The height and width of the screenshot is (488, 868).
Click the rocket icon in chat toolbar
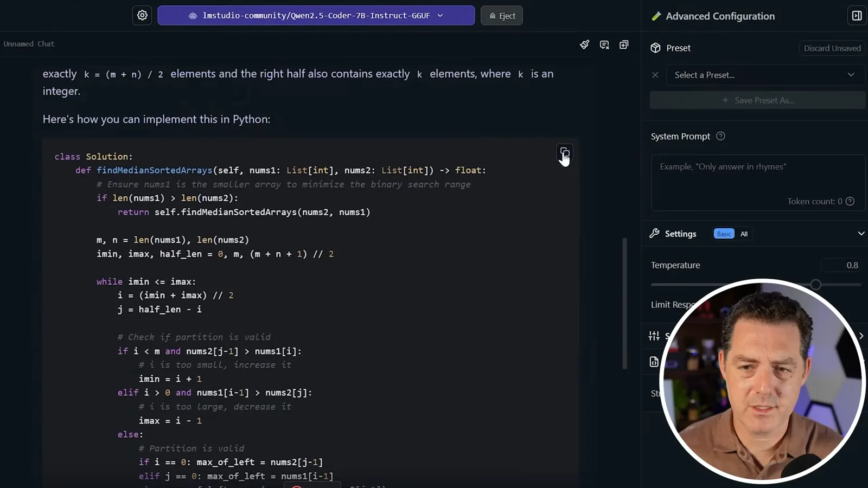(x=584, y=44)
